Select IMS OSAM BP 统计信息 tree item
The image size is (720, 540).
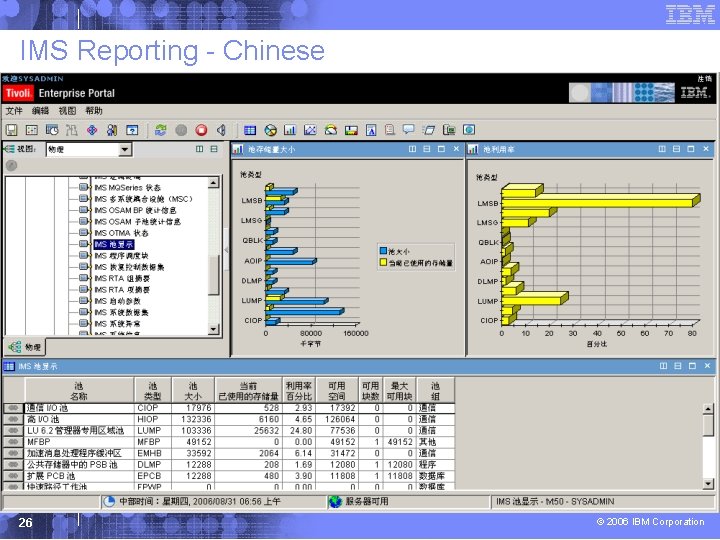(135, 210)
